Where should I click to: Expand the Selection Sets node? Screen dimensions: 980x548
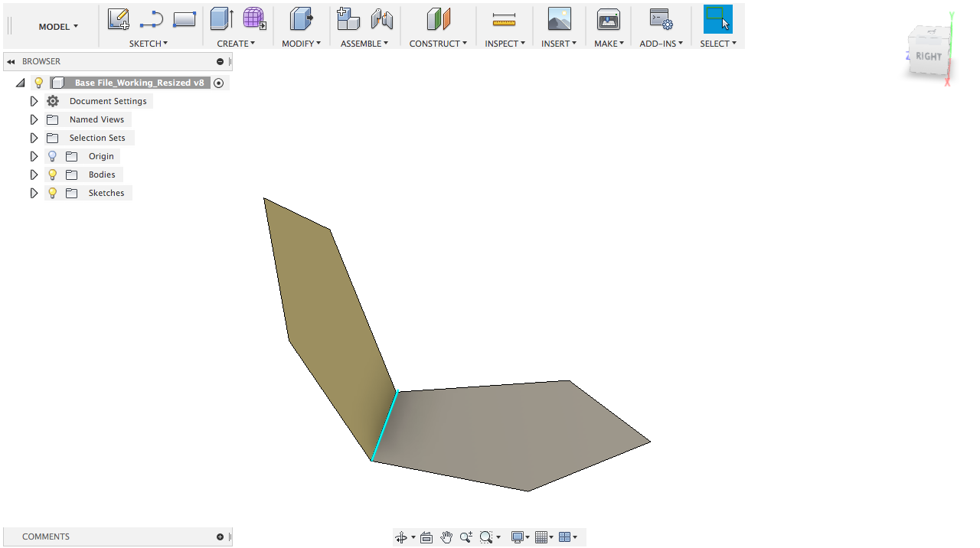tap(34, 138)
